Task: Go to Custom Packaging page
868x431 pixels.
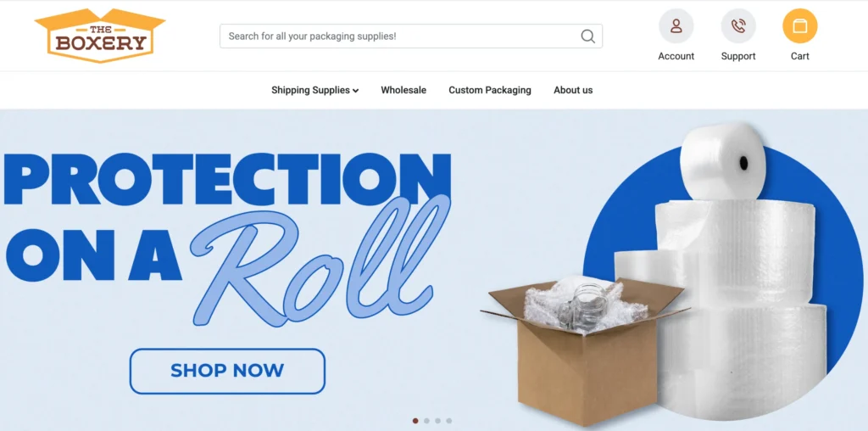Action: 490,90
